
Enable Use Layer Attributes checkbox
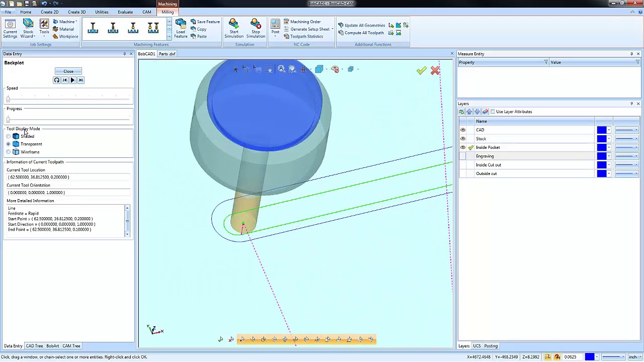point(493,112)
